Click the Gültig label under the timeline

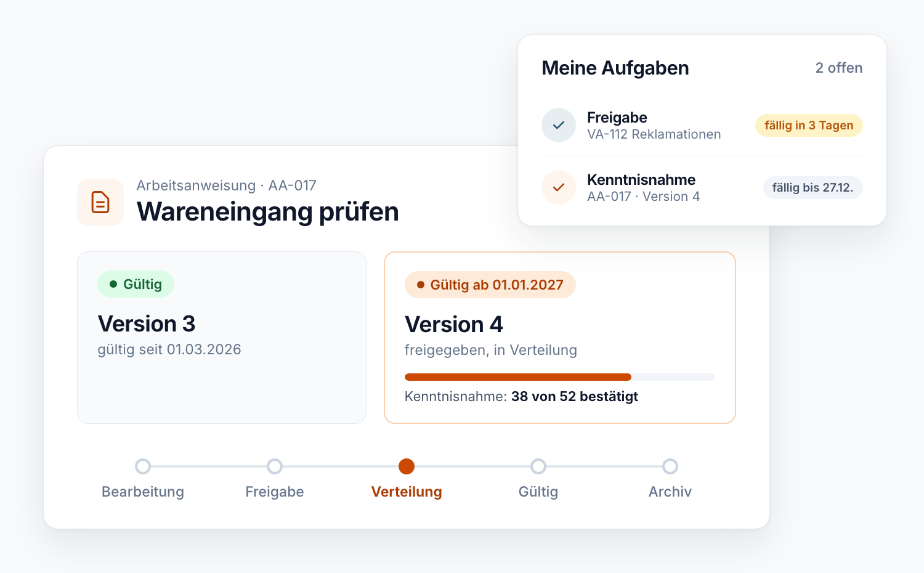pos(538,492)
